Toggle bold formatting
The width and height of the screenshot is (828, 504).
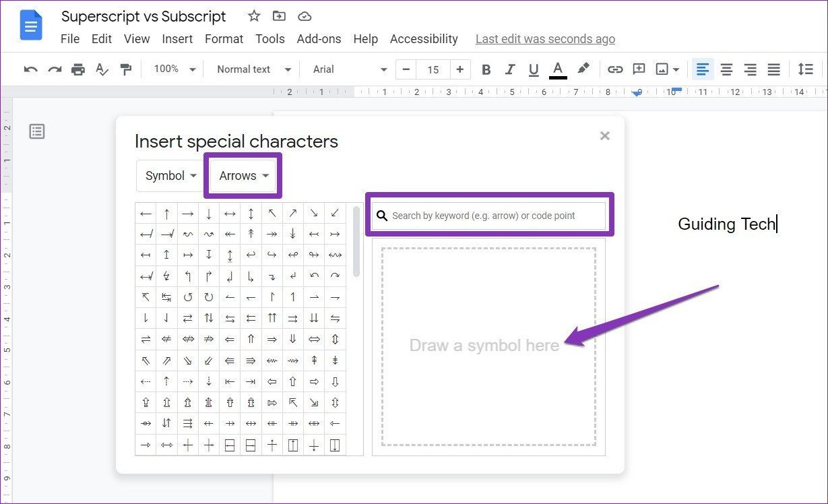tap(486, 69)
